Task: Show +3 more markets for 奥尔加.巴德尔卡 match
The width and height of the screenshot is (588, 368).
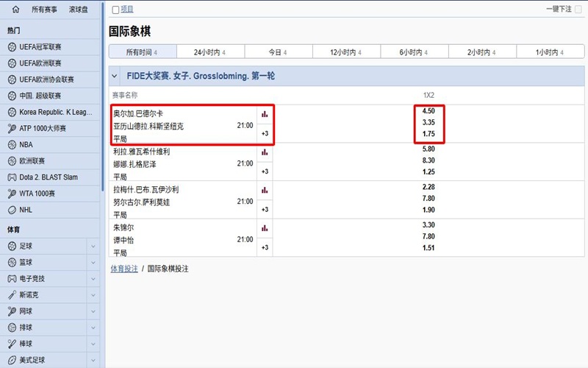Action: pyautogui.click(x=265, y=133)
